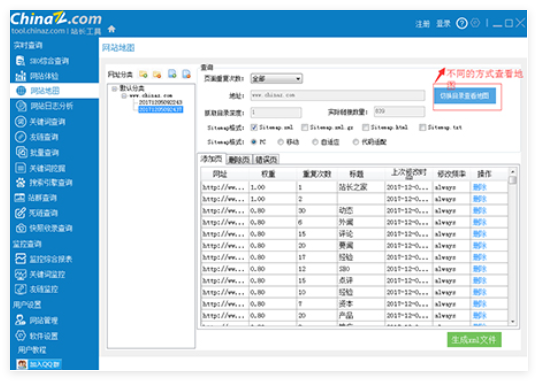This screenshot has width=538, height=381.
Task: Open 关键词监控 in the sidebar
Action: [x=40, y=274]
